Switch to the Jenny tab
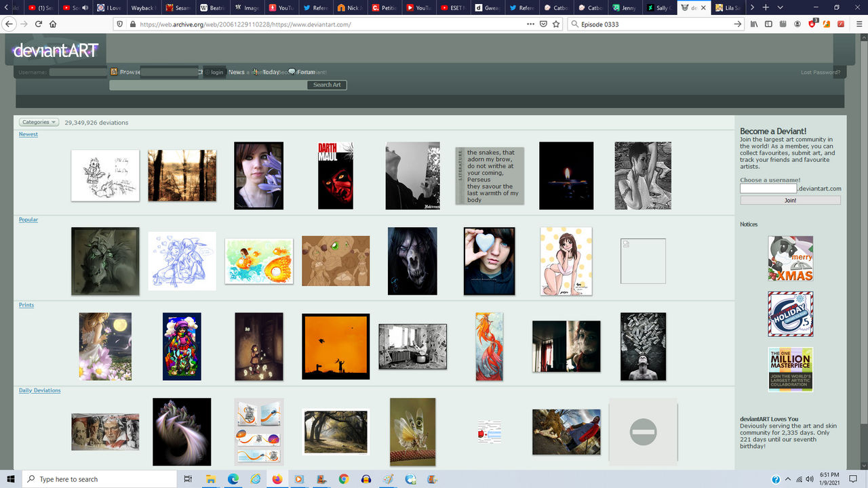 pos(624,7)
